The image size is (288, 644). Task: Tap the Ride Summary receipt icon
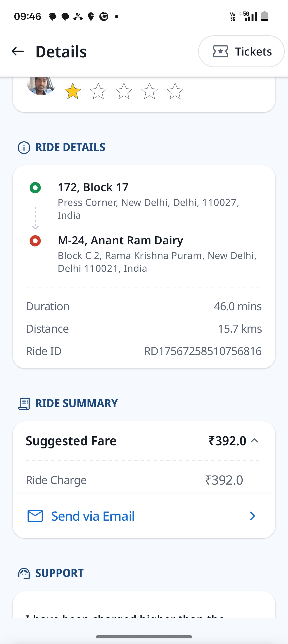[24, 403]
